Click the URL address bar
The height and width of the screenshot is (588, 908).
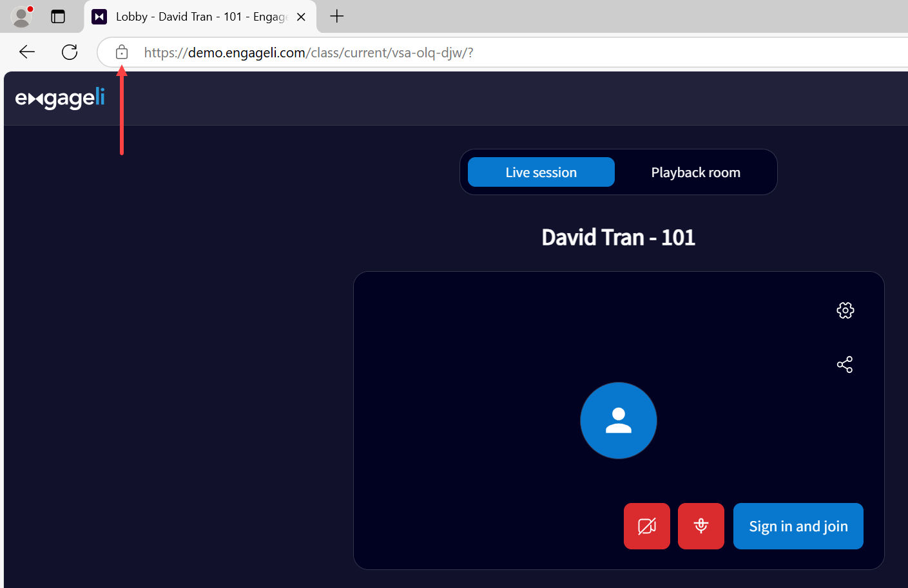503,53
